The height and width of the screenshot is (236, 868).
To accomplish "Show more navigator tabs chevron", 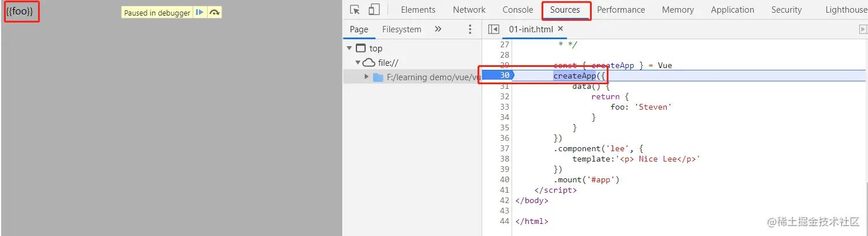I will [x=438, y=29].
